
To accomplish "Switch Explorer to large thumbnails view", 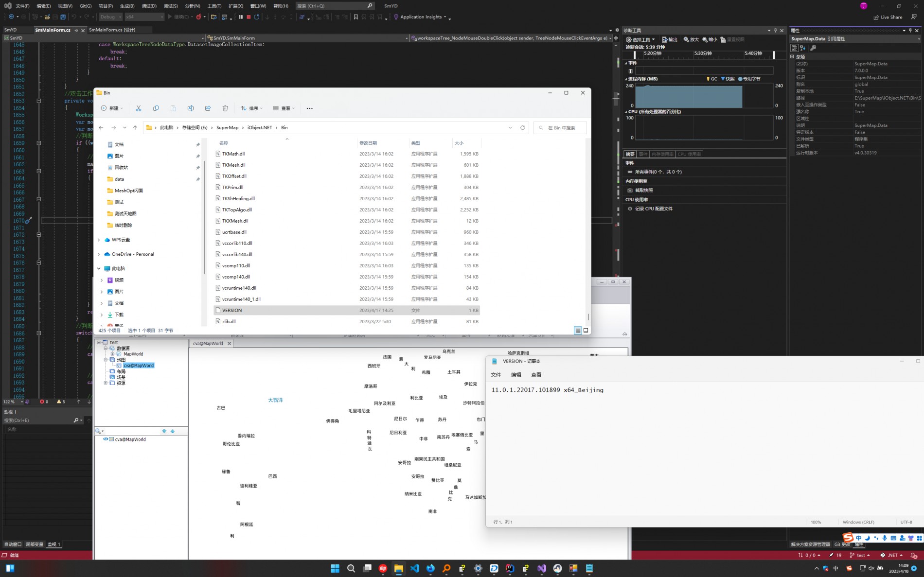I will tap(586, 330).
